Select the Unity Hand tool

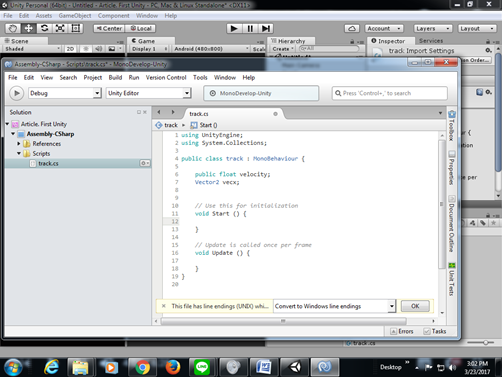click(13, 28)
